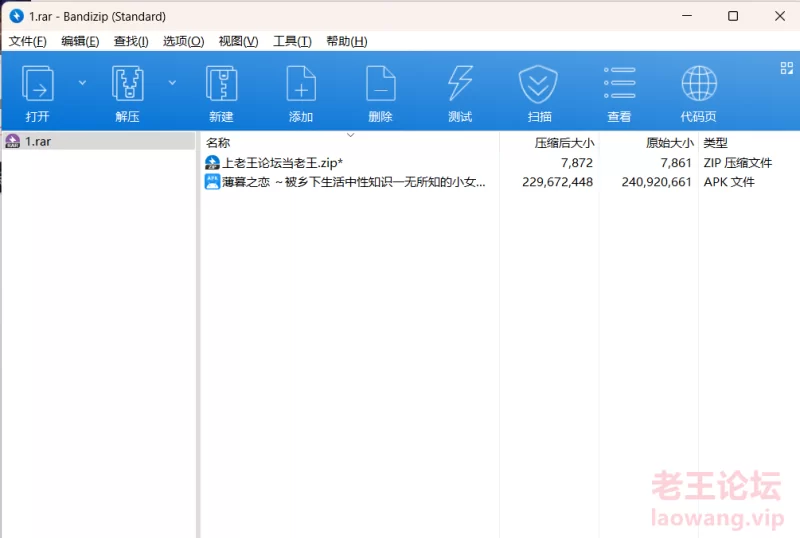This screenshot has height=538, width=800.
Task: Select 1.rar in the folder tree
Action: pos(99,141)
